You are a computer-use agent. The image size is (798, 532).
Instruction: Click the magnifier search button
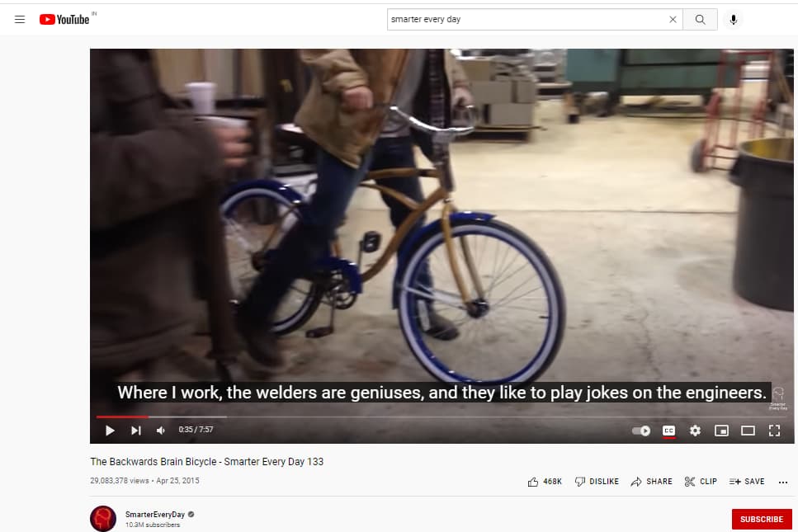(x=700, y=19)
